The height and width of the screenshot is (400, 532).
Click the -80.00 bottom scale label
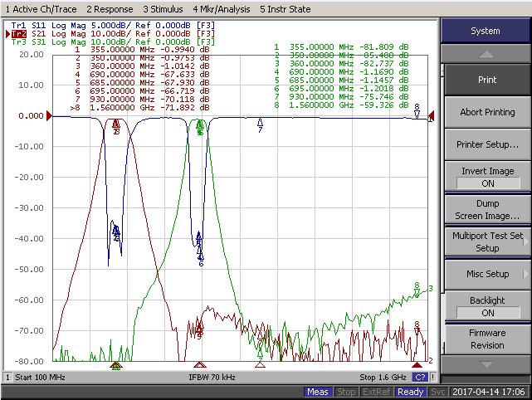pos(29,361)
